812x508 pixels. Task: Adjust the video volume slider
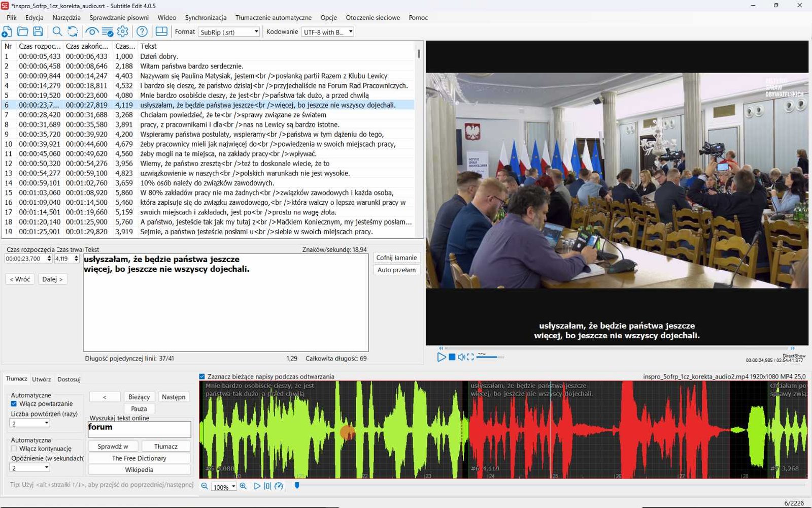(490, 357)
